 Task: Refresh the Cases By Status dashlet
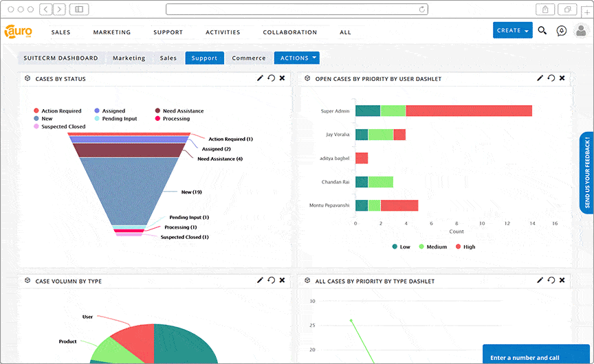[272, 78]
